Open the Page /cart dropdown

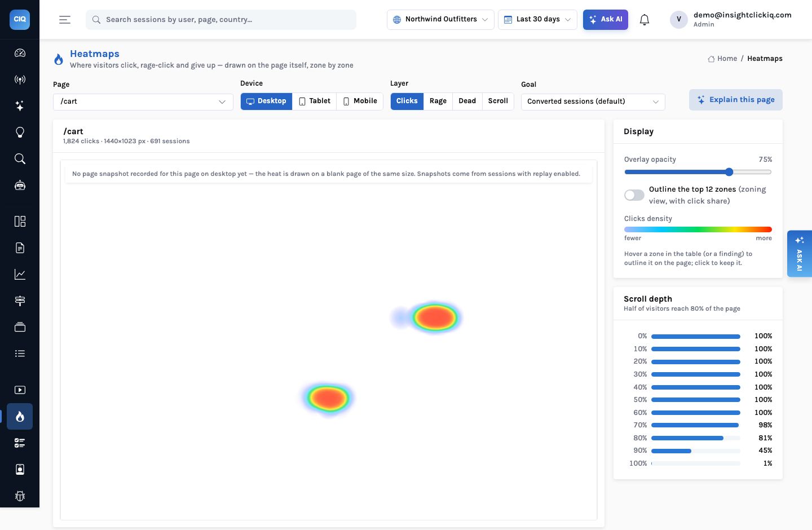pos(143,102)
